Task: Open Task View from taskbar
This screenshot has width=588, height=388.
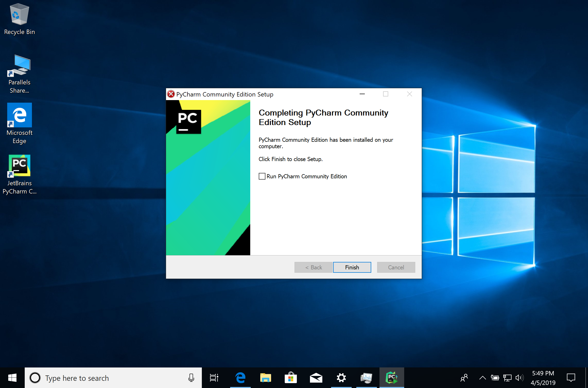Action: pyautogui.click(x=214, y=378)
